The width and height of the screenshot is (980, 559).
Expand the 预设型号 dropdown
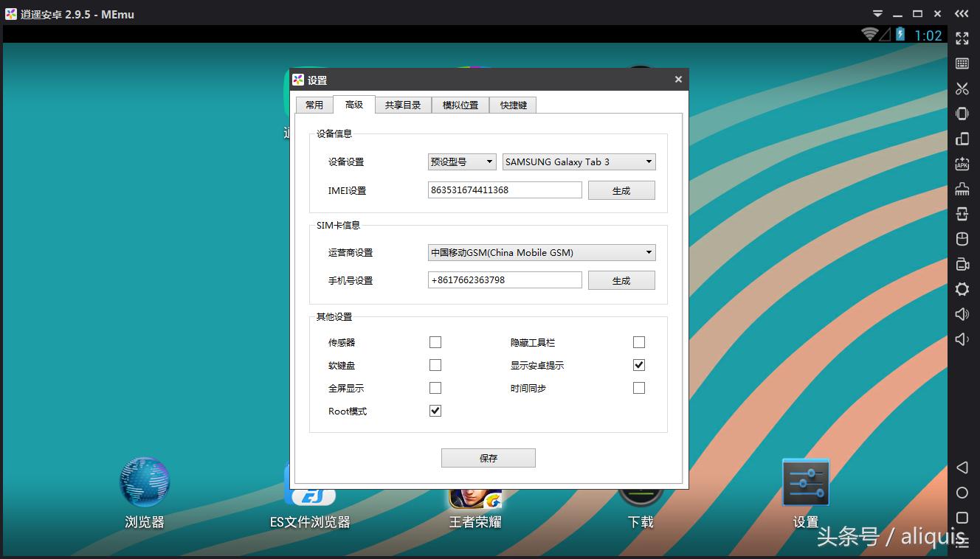tap(461, 162)
